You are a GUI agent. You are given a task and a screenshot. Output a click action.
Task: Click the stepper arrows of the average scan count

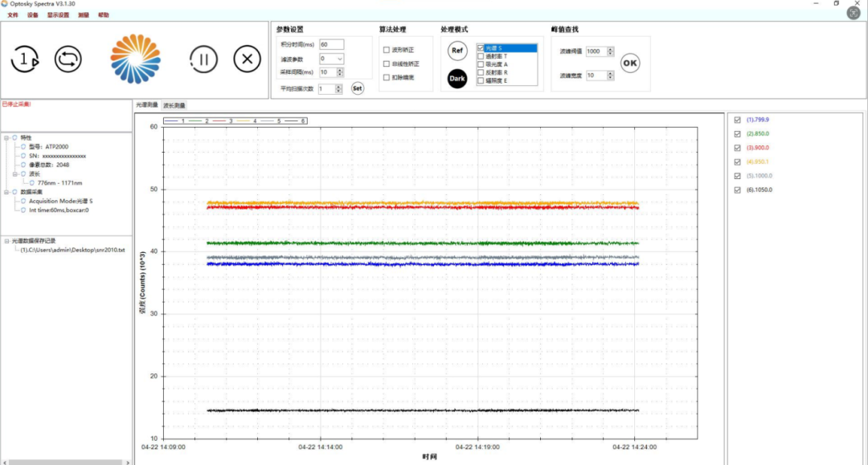(x=338, y=89)
